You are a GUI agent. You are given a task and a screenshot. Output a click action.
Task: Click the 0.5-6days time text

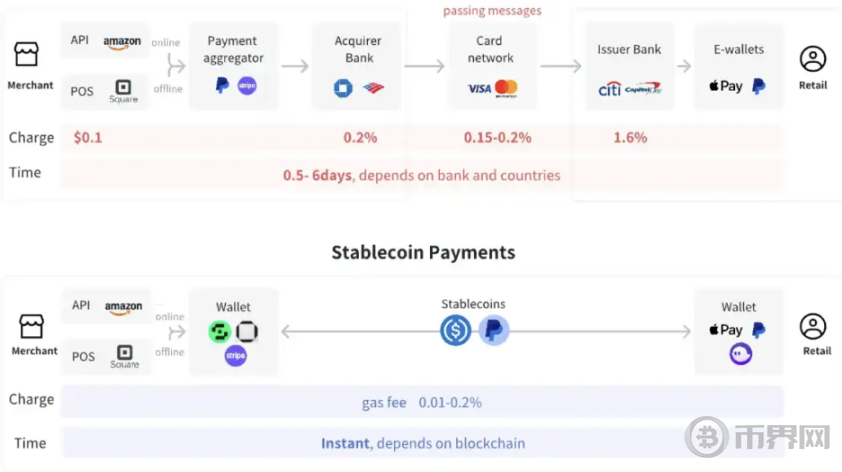317,175
